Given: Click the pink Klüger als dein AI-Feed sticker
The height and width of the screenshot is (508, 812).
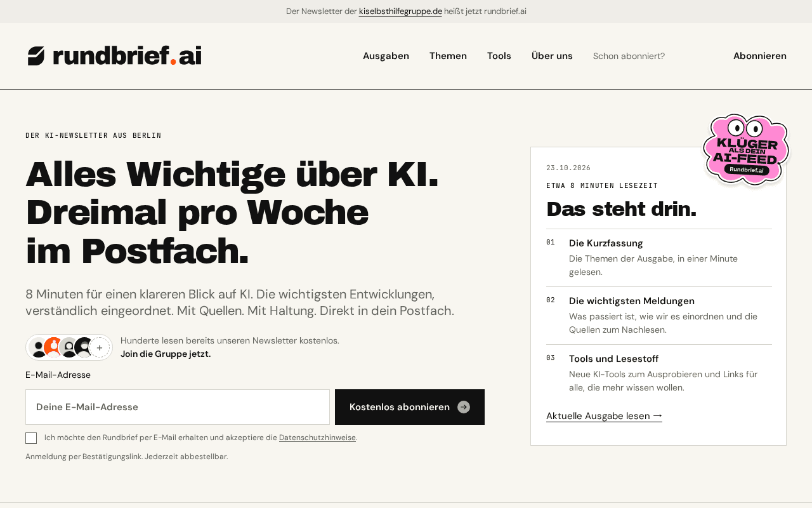Looking at the screenshot, I should [746, 150].
